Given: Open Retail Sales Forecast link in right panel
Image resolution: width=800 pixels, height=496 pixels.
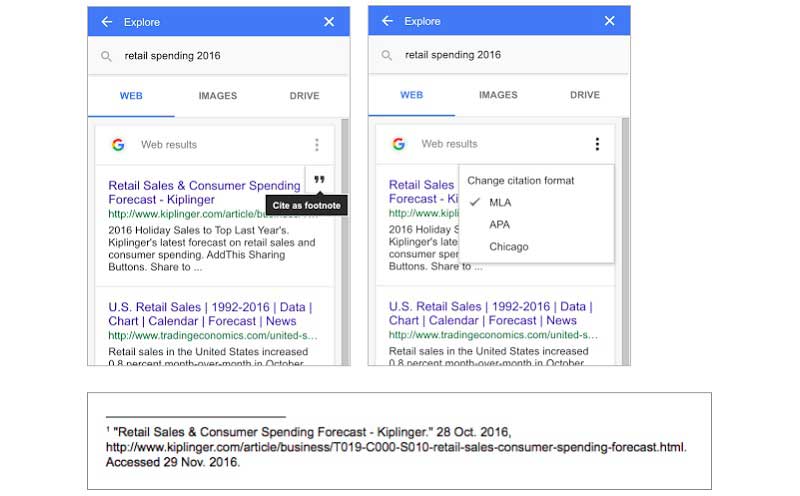Looking at the screenshot, I should (x=423, y=191).
